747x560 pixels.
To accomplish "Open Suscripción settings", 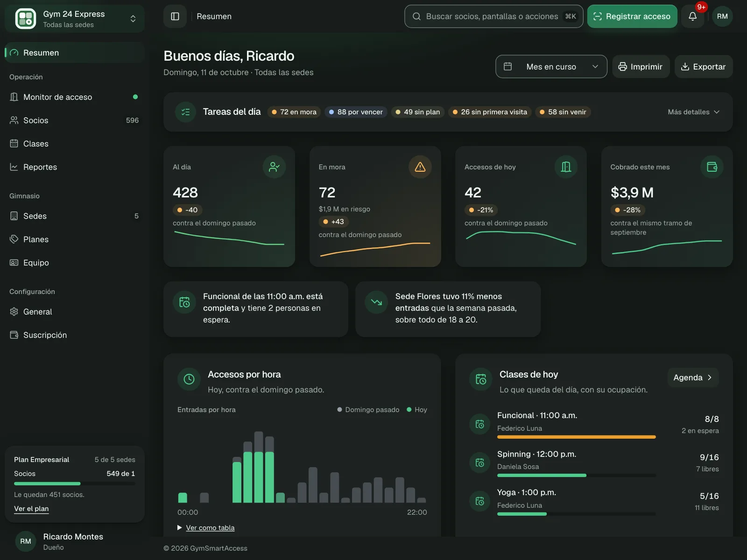I will click(75, 335).
